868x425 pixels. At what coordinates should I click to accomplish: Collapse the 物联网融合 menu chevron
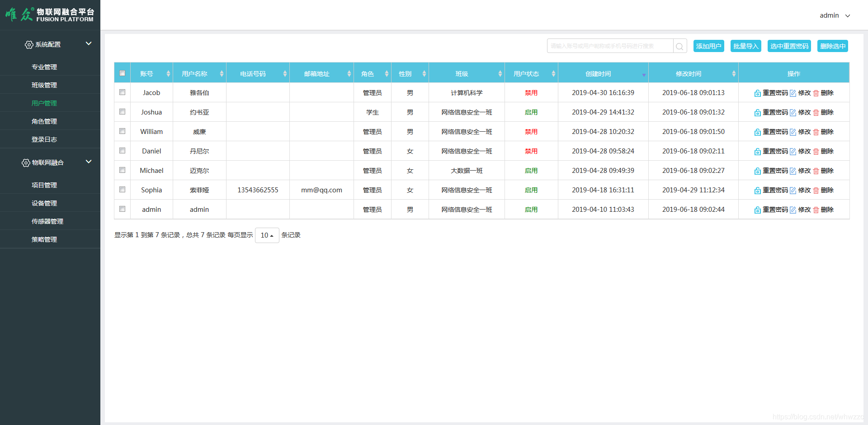coord(89,162)
